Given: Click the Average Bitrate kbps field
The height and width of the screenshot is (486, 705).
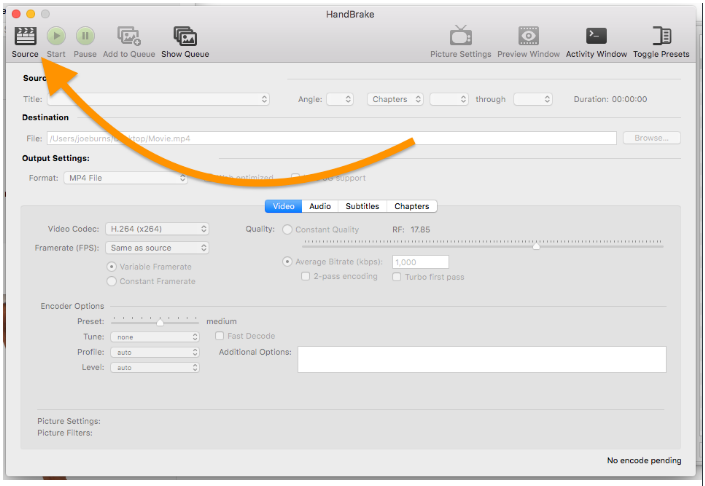Looking at the screenshot, I should (x=420, y=262).
